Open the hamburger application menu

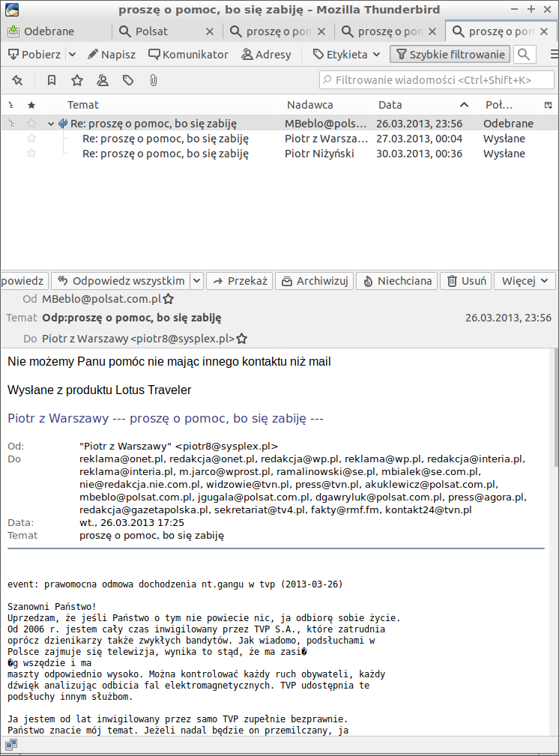555,55
